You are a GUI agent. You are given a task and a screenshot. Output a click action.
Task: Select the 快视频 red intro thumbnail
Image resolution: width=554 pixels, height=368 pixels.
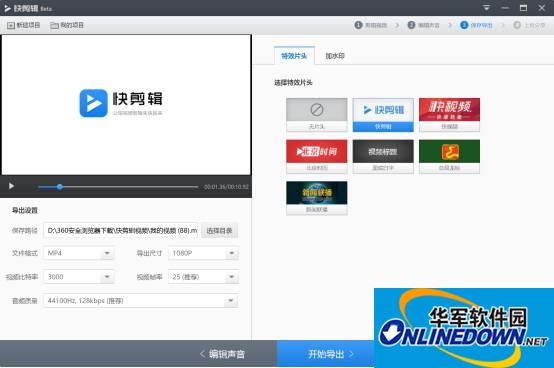pos(449,115)
